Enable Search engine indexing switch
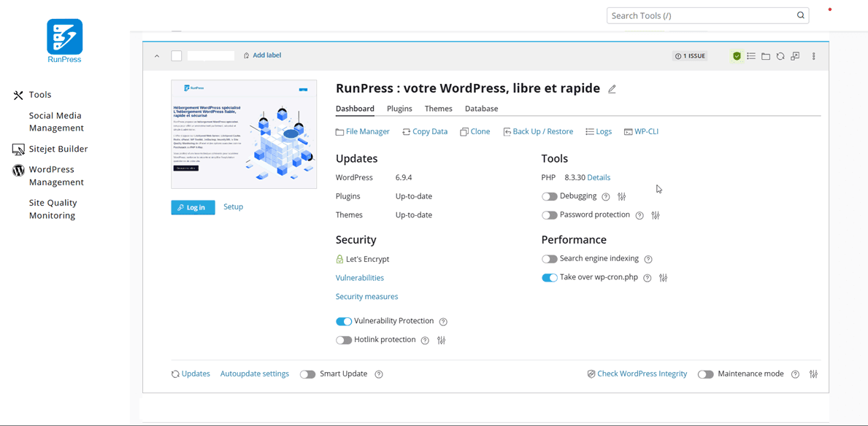The image size is (868, 426). coord(549,259)
